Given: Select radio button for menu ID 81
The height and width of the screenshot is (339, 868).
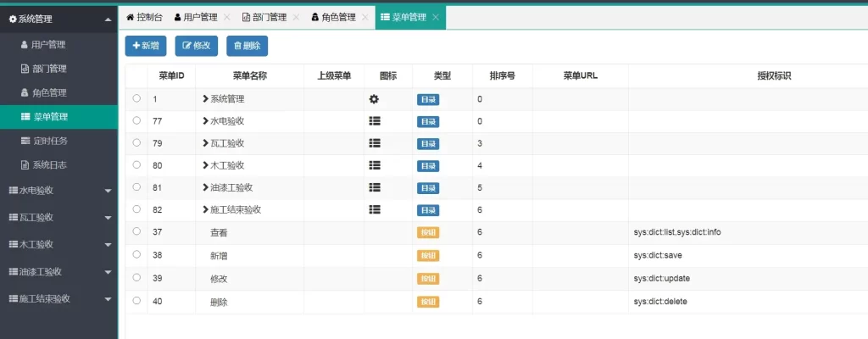Looking at the screenshot, I should click(x=136, y=186).
